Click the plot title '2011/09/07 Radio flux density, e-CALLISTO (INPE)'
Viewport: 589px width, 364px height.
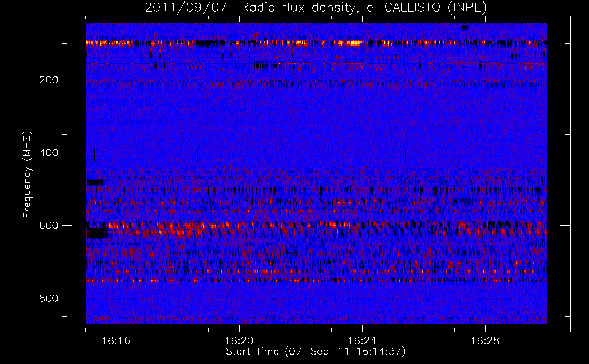[x=316, y=7]
